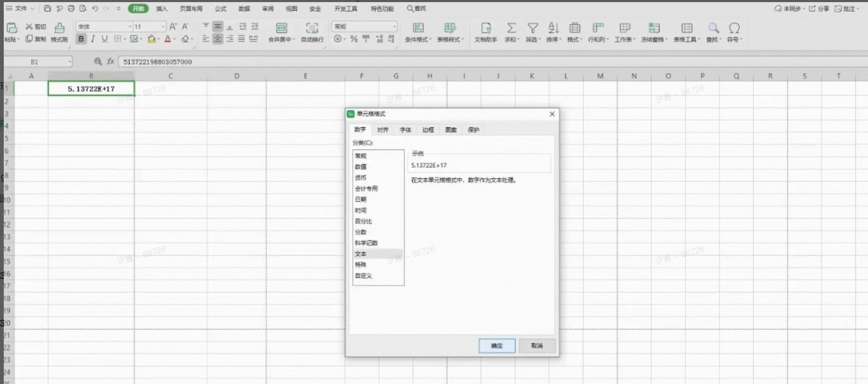The width and height of the screenshot is (868, 384).
Task: Open the font name dropdown (宋体)
Action: (x=130, y=26)
